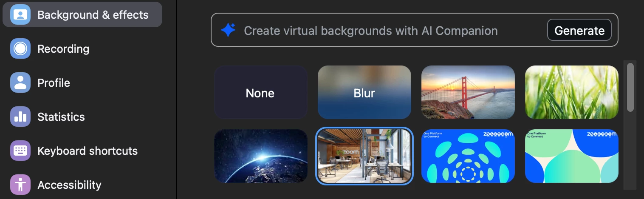The height and width of the screenshot is (199, 644).
Task: Go to Keyboard shortcuts settings
Action: pos(88,151)
